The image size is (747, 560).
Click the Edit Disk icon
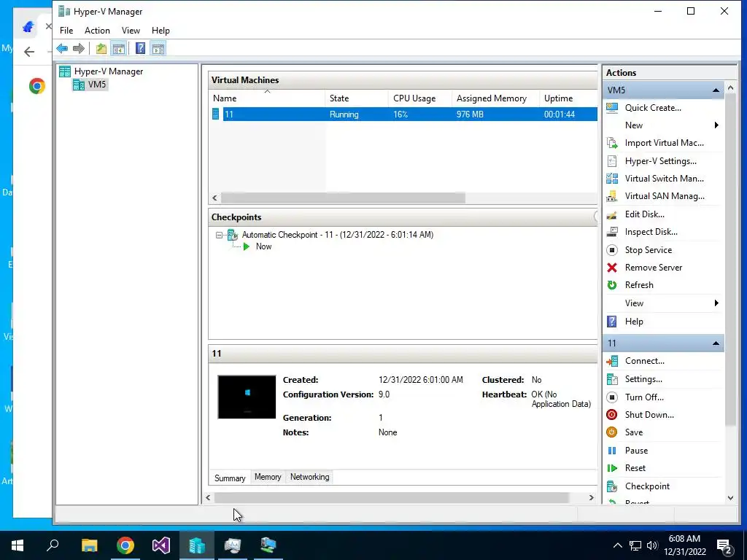coord(612,214)
